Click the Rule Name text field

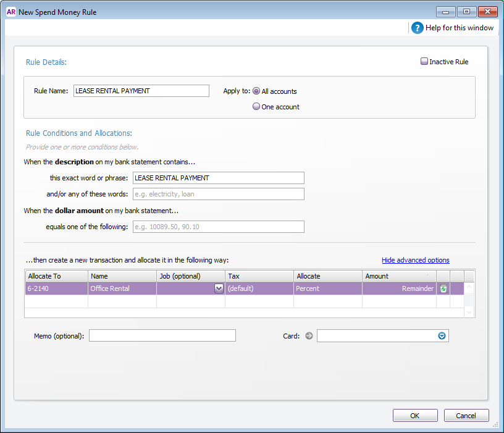pos(141,91)
